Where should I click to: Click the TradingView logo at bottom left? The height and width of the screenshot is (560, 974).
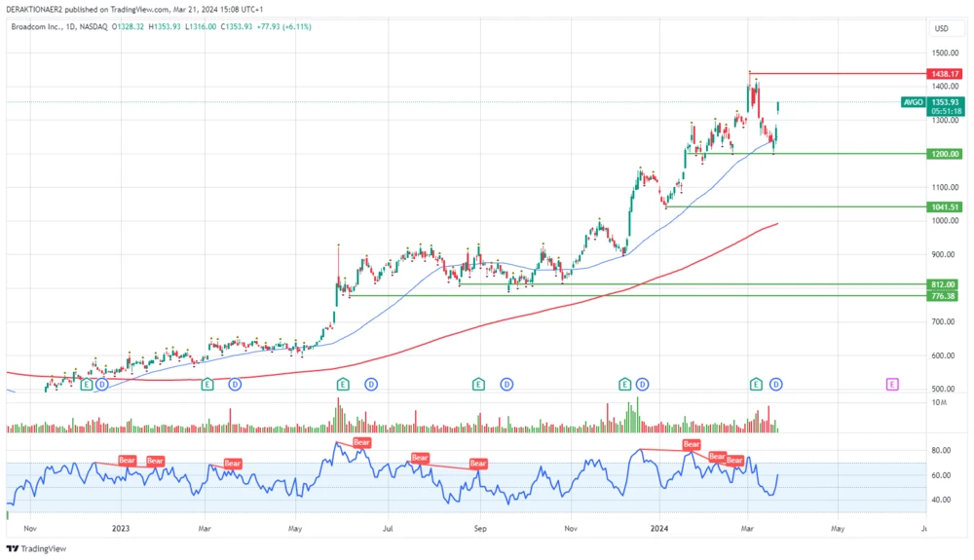(x=36, y=549)
